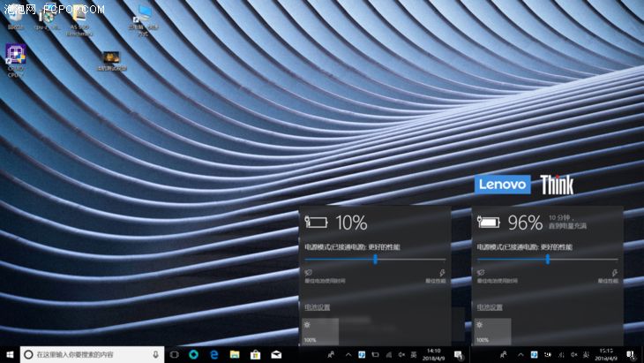Click best battery life icon in 96% panel
The height and width of the screenshot is (363, 644).
point(481,272)
